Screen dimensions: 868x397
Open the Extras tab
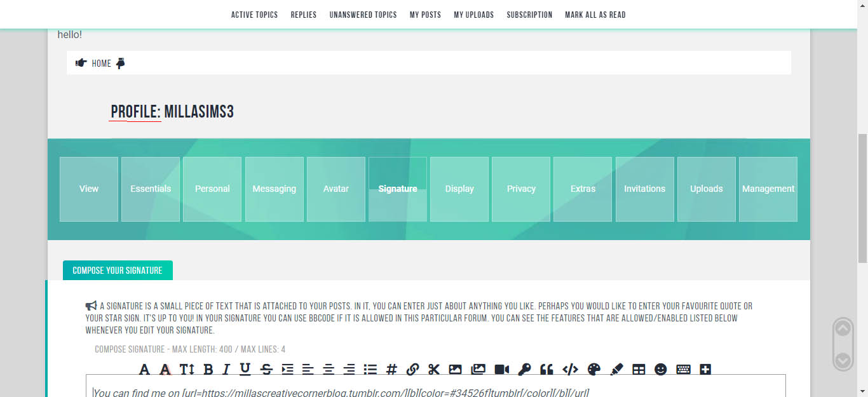(583, 189)
